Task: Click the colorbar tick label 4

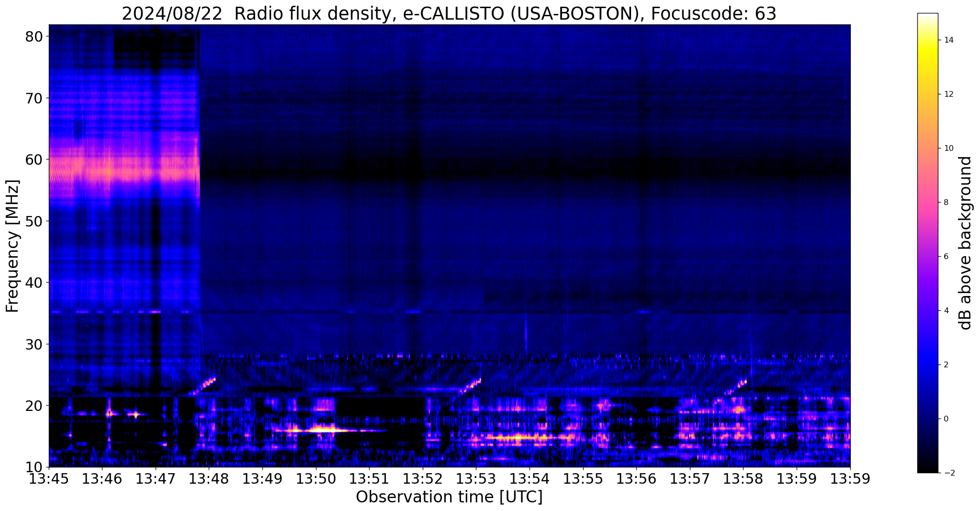Action: (946, 311)
